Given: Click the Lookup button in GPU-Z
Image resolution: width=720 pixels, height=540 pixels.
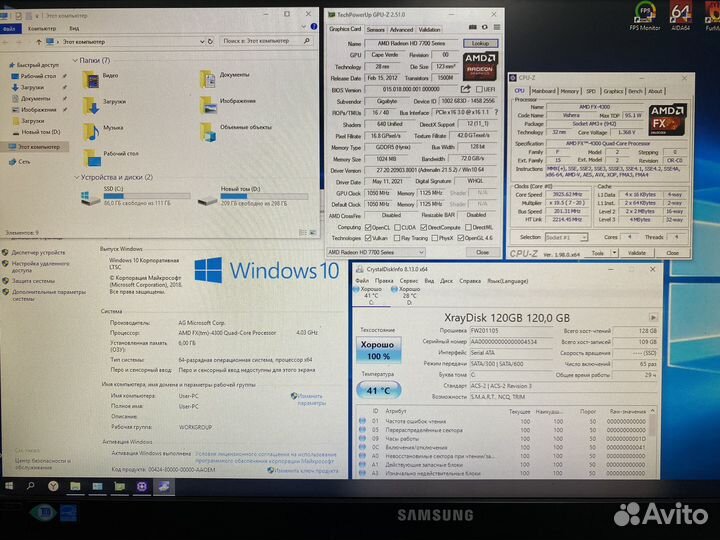Looking at the screenshot, I should point(480,43).
